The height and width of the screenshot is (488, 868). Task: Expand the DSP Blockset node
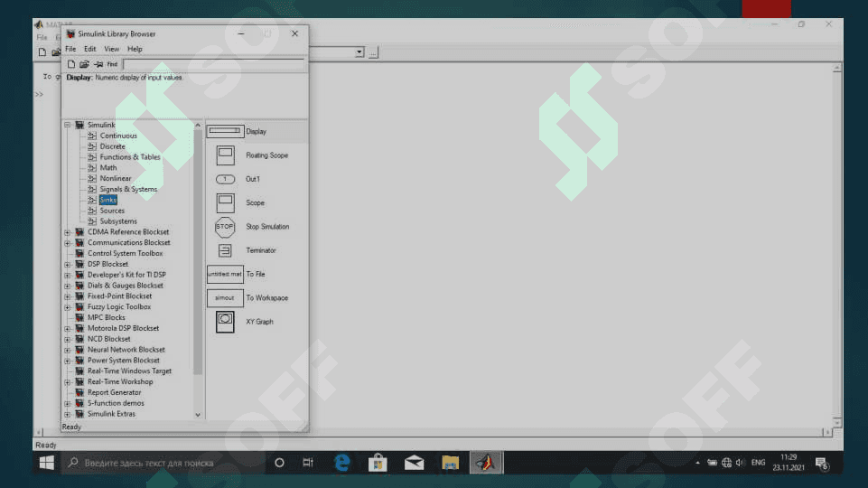(x=67, y=264)
